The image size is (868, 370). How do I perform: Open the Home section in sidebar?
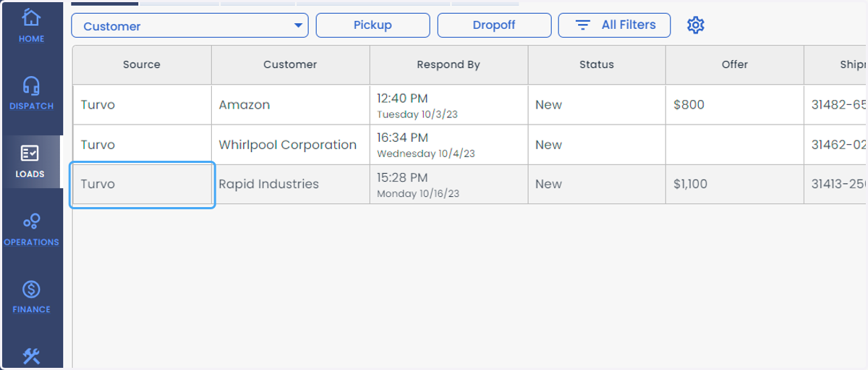(31, 25)
